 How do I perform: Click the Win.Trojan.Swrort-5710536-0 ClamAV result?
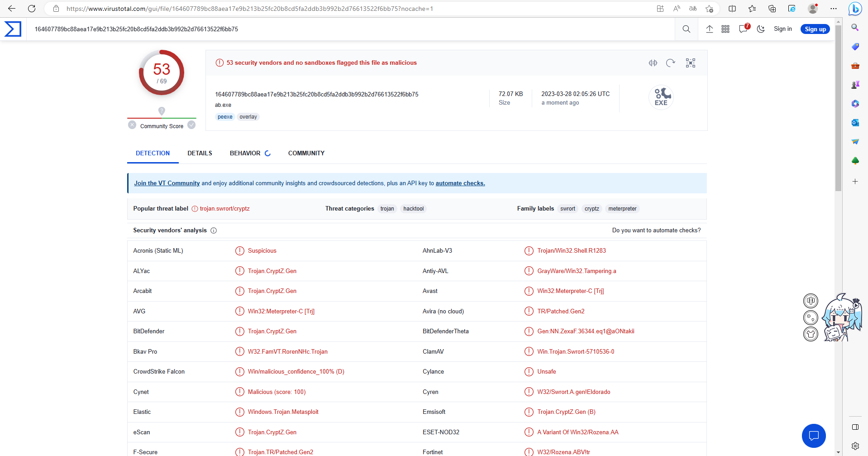pos(576,352)
